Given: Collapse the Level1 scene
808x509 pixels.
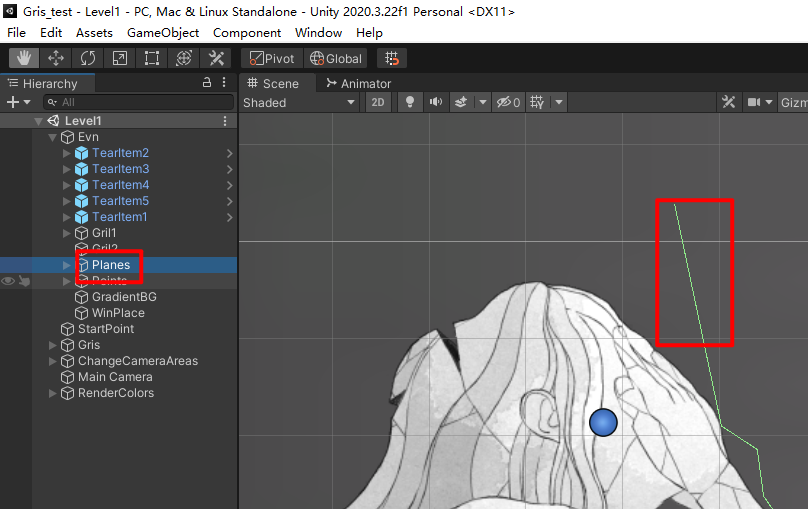Looking at the screenshot, I should (38, 121).
